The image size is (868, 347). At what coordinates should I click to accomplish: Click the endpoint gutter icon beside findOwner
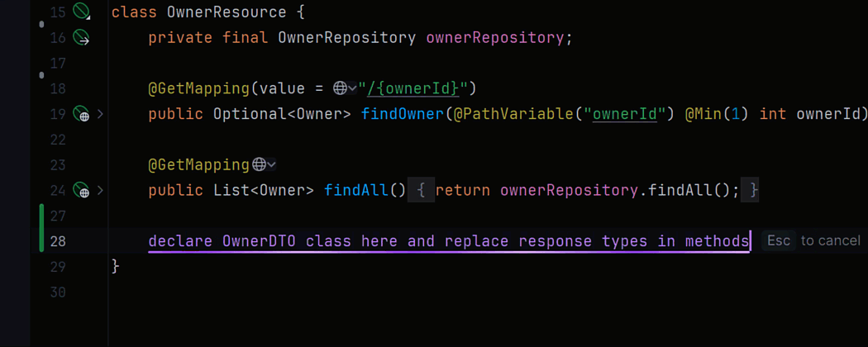(x=81, y=114)
